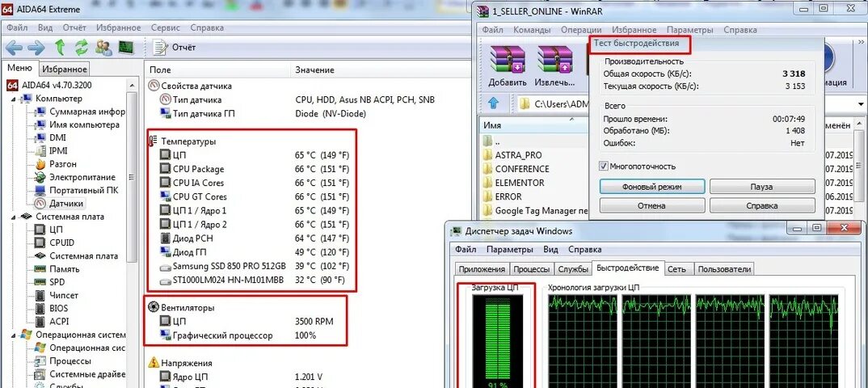Viewport: 868px width, 388px height.
Task: Select the Диод PCH temperature row
Action: [x=255, y=238]
